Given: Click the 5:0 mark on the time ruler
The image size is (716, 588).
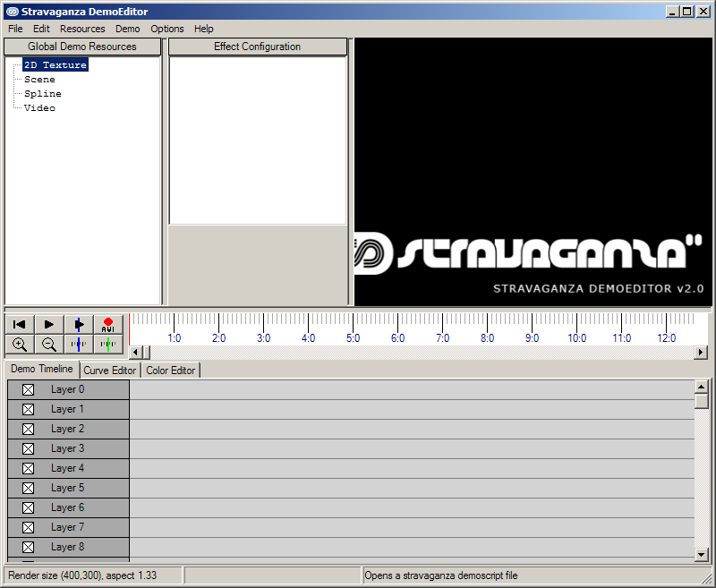Looking at the screenshot, I should (x=353, y=338).
